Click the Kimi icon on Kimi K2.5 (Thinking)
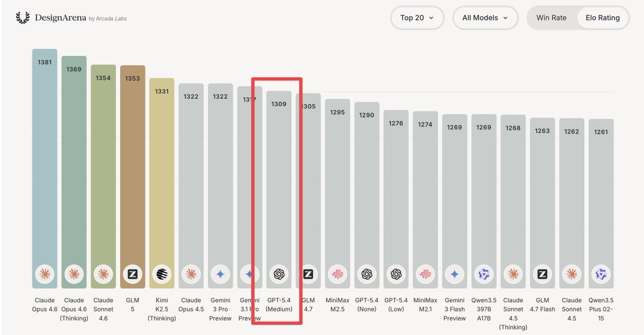The width and height of the screenshot is (644, 335). point(162,274)
